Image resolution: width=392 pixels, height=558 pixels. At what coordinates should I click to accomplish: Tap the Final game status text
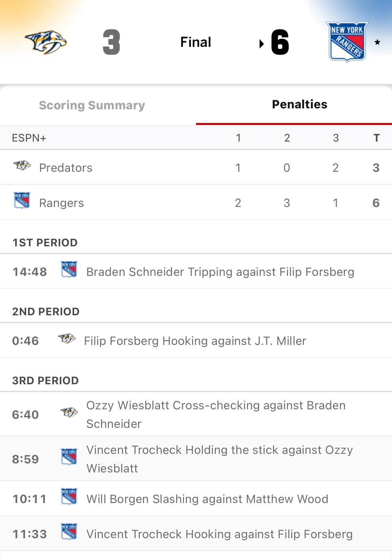[196, 42]
